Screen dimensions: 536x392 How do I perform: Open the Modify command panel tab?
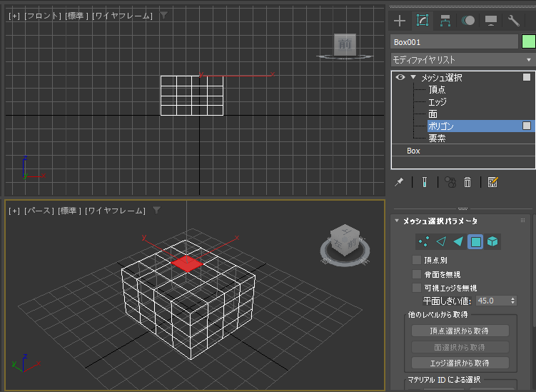pos(423,21)
